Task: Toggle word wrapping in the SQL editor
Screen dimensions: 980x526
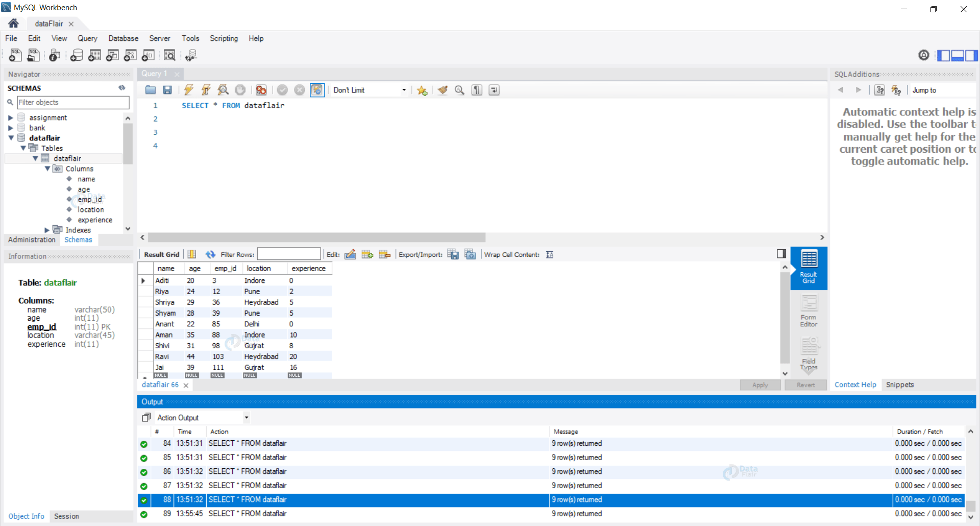Action: point(494,90)
